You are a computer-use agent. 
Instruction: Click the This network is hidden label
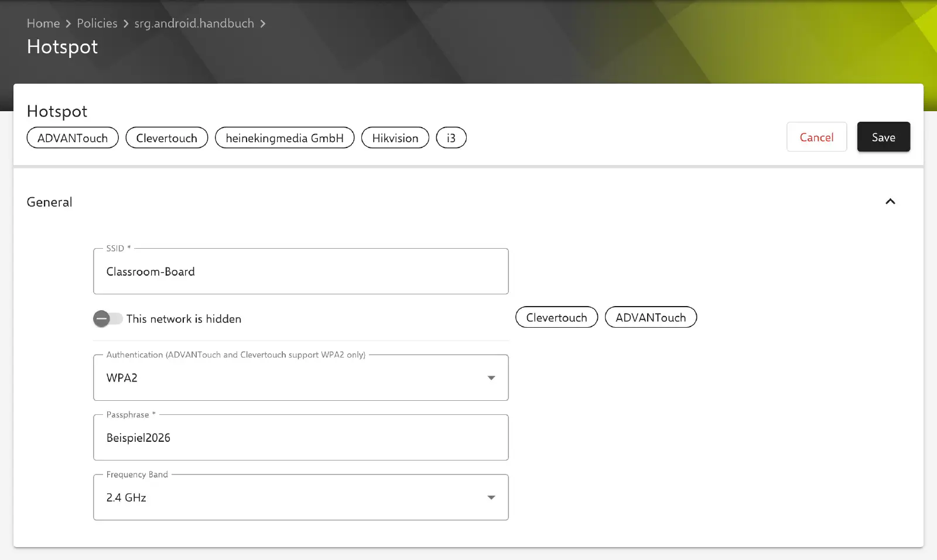pos(184,319)
